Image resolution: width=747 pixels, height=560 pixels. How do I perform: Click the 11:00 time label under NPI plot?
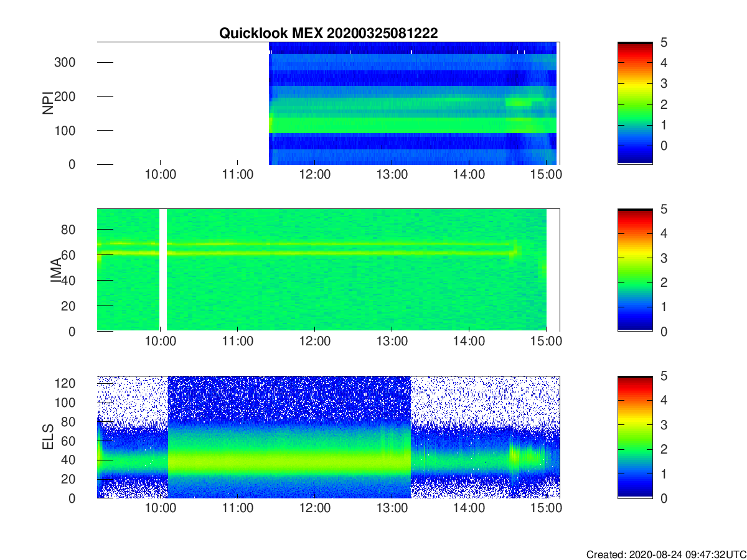238,175
